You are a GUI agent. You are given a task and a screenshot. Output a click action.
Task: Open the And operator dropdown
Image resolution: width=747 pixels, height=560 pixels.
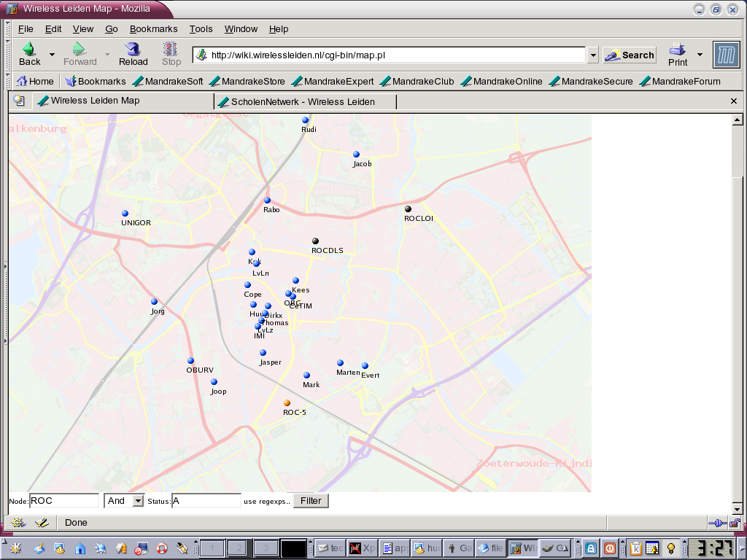(138, 501)
